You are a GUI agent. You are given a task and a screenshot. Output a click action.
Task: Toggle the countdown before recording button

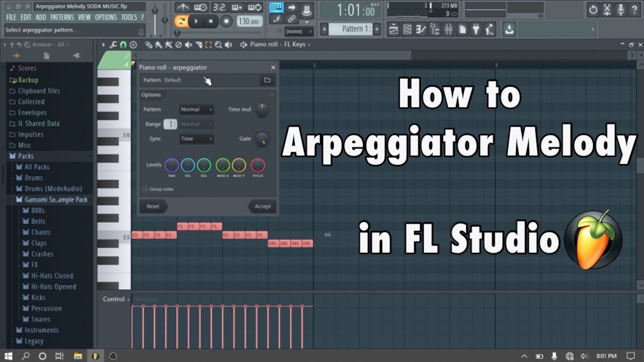218,7
